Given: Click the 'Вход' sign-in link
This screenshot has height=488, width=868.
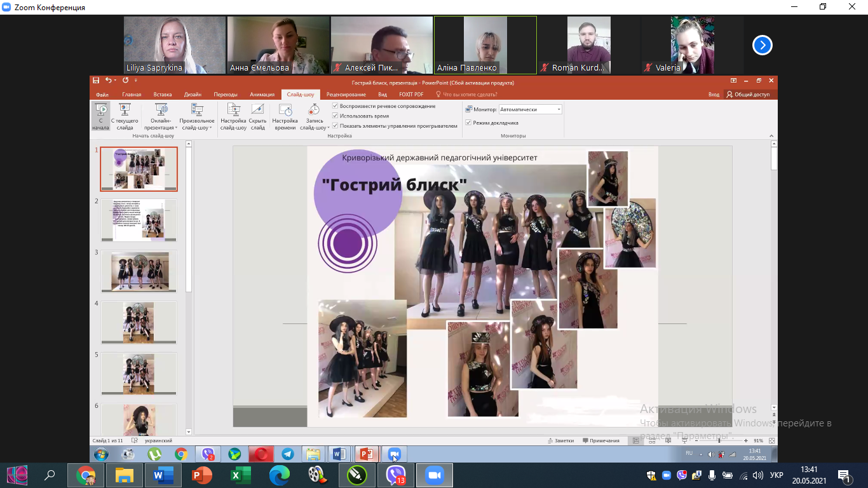Looking at the screenshot, I should point(714,94).
